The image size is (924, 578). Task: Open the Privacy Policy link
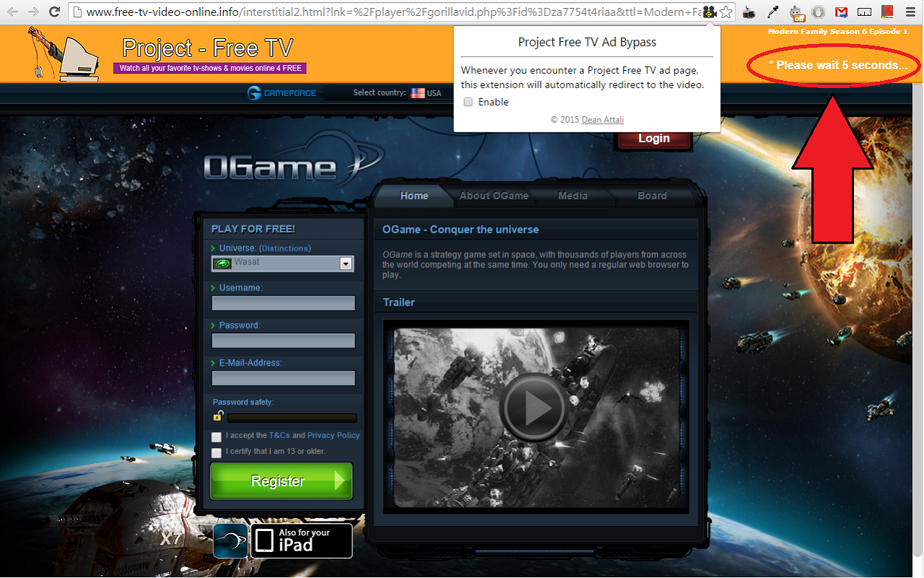pyautogui.click(x=334, y=436)
